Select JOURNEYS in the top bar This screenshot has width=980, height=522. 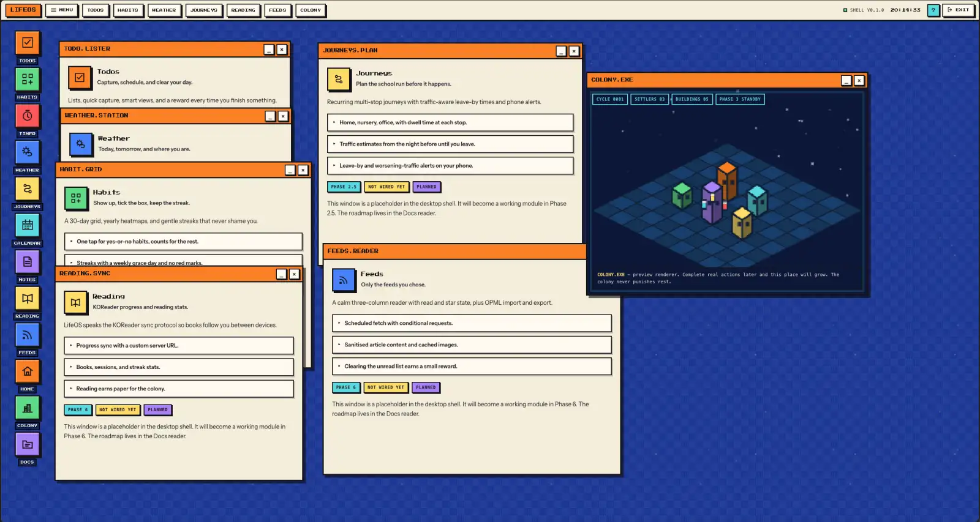tap(204, 10)
